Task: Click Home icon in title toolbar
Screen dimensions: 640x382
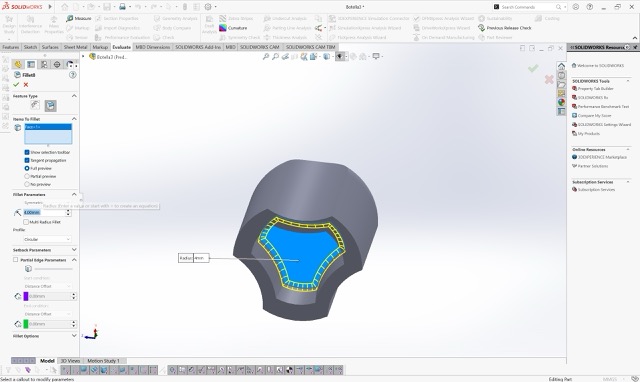Action: tap(64, 7)
